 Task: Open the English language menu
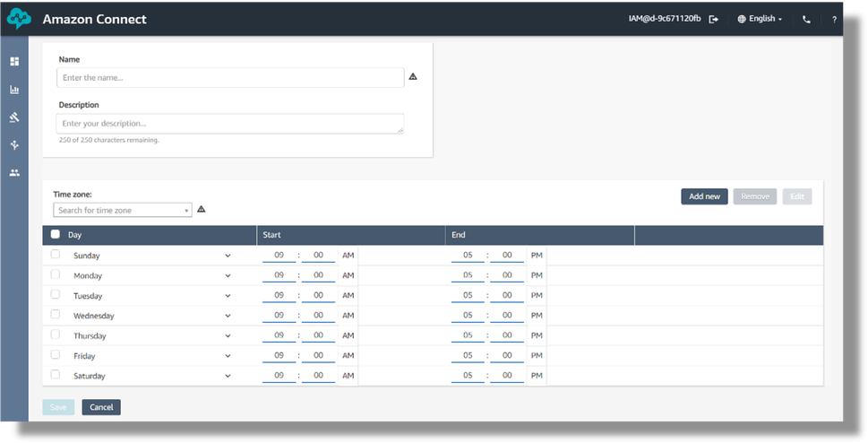(760, 19)
